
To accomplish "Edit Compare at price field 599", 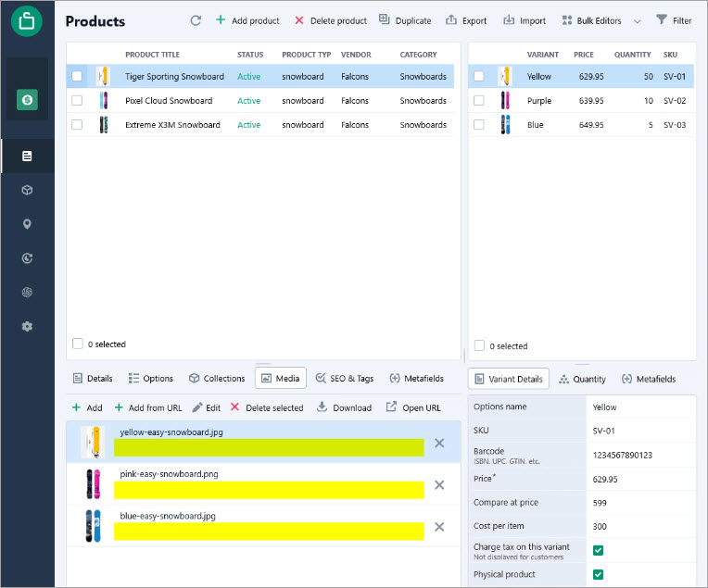I will tap(640, 503).
